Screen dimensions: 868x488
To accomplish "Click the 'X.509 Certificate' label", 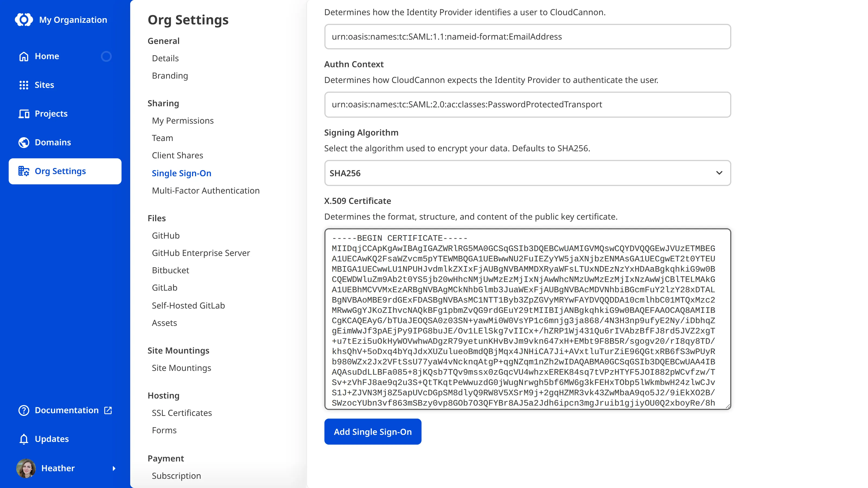I will click(x=358, y=201).
